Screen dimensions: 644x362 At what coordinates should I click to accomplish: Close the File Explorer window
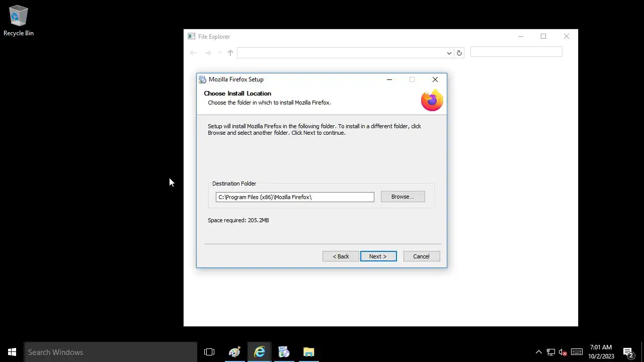coord(567,36)
